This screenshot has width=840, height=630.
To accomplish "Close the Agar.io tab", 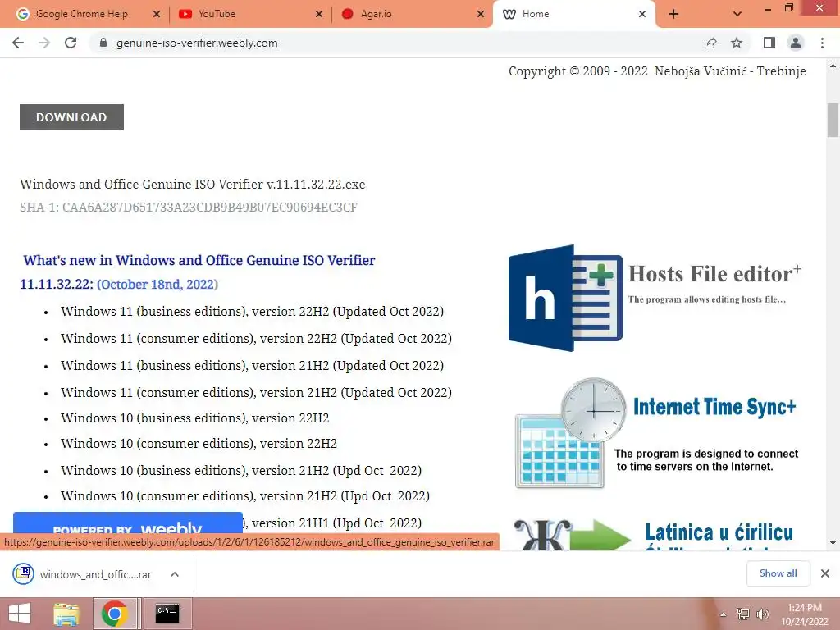I will [481, 14].
